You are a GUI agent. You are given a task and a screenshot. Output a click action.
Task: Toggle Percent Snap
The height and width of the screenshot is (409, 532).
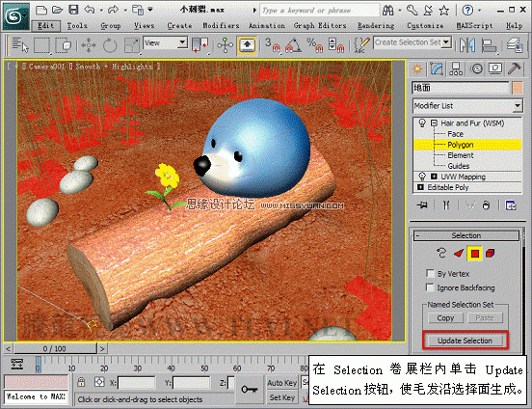(315, 44)
